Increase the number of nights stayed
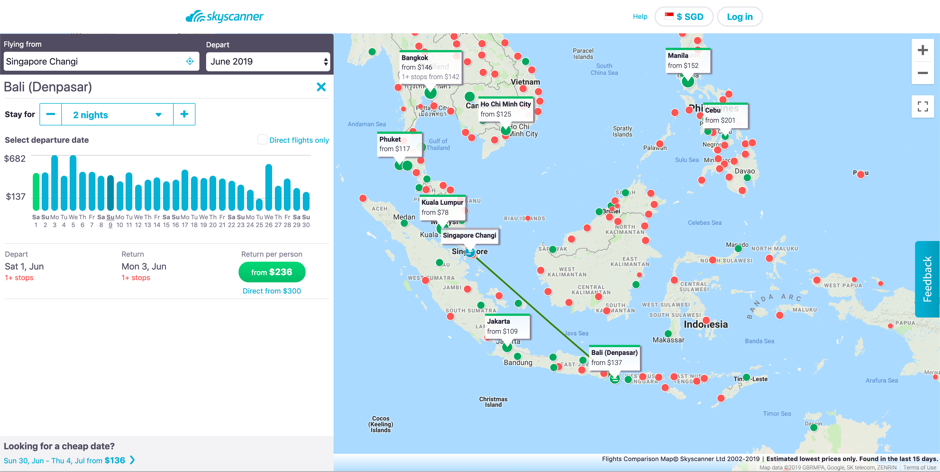940x472 pixels. pyautogui.click(x=184, y=115)
